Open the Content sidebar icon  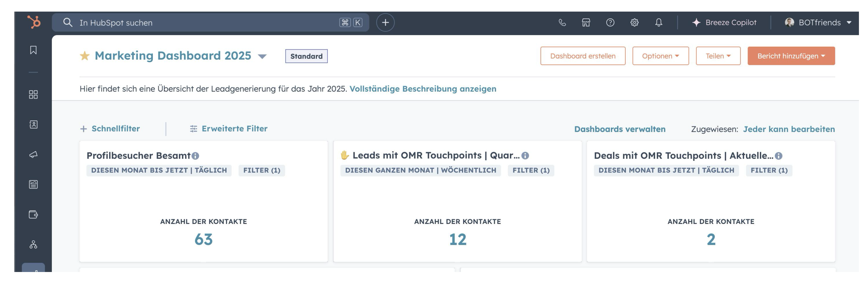tap(33, 184)
